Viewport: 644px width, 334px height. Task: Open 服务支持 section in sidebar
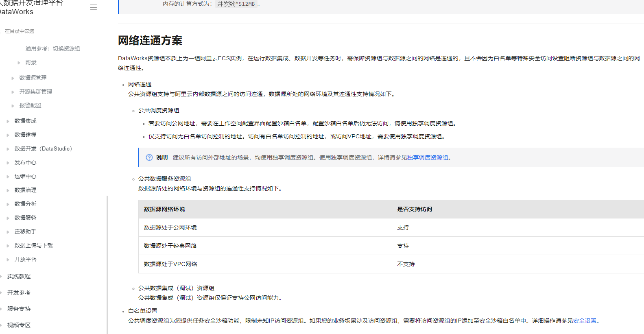(x=19, y=309)
